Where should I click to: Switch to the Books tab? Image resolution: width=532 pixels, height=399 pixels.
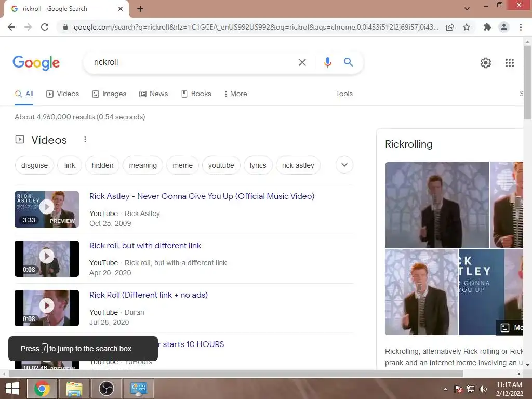click(196, 94)
